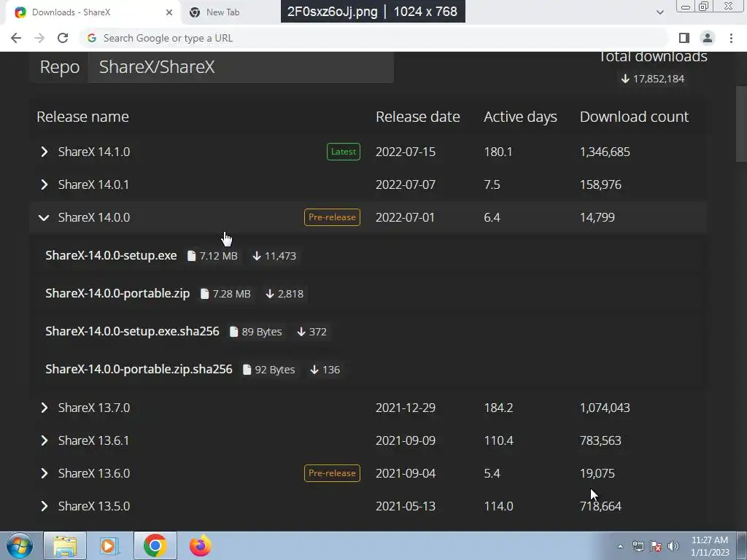Click the download arrow icon beside 2,818
747x560 pixels.
click(270, 294)
